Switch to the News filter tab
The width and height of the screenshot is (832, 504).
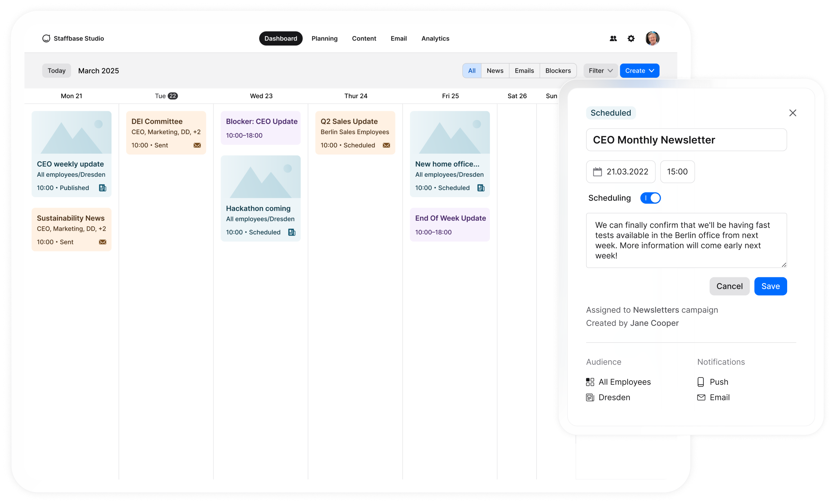495,70
